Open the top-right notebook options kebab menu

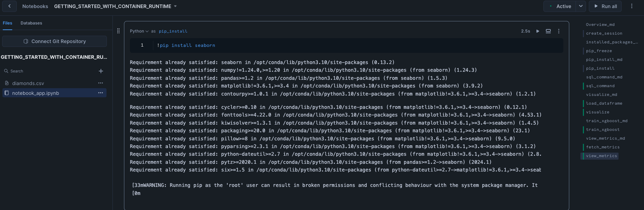pyautogui.click(x=632, y=6)
